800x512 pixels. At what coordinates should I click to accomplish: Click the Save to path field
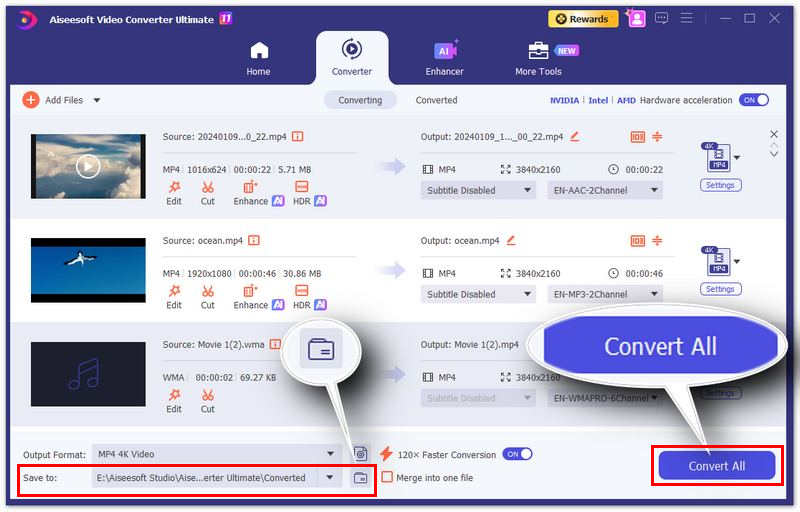coord(205,478)
